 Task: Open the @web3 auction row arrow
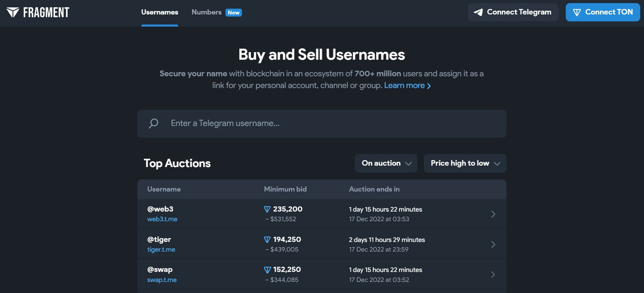[x=493, y=214]
